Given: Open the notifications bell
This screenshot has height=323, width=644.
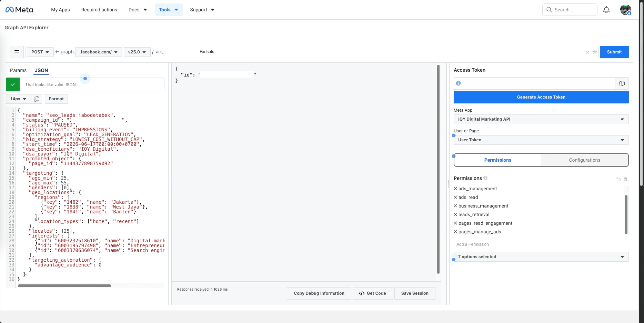Looking at the screenshot, I should (x=606, y=10).
